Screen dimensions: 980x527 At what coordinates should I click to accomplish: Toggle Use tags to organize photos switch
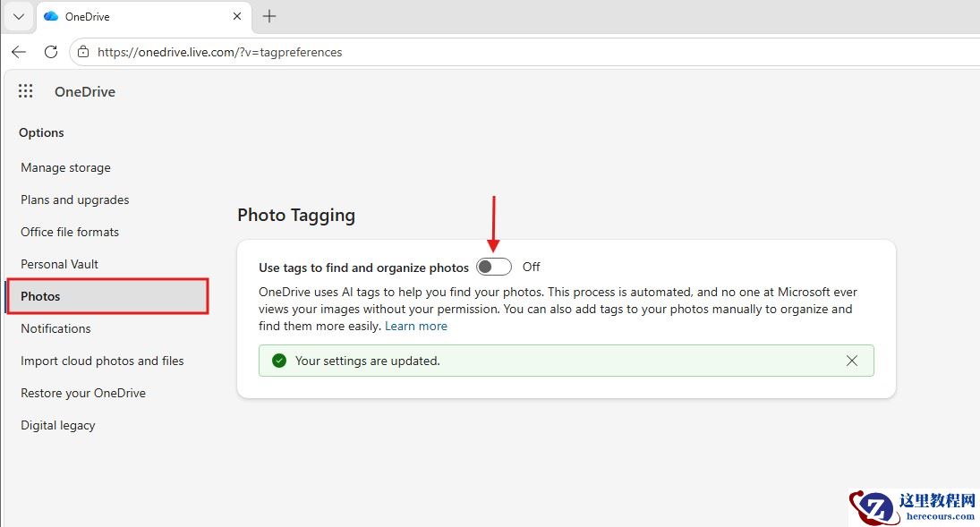493,267
